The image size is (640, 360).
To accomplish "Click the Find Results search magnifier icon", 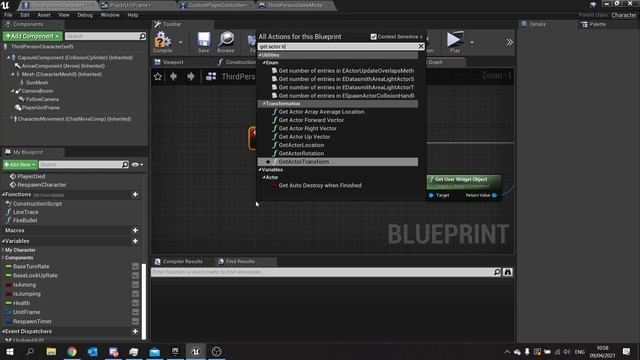I will point(497,272).
